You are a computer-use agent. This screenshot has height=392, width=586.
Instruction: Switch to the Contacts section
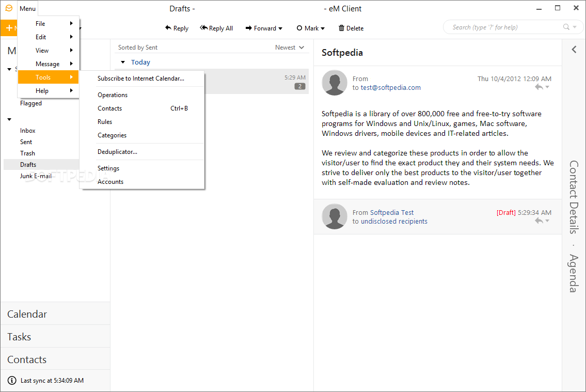tap(55, 359)
